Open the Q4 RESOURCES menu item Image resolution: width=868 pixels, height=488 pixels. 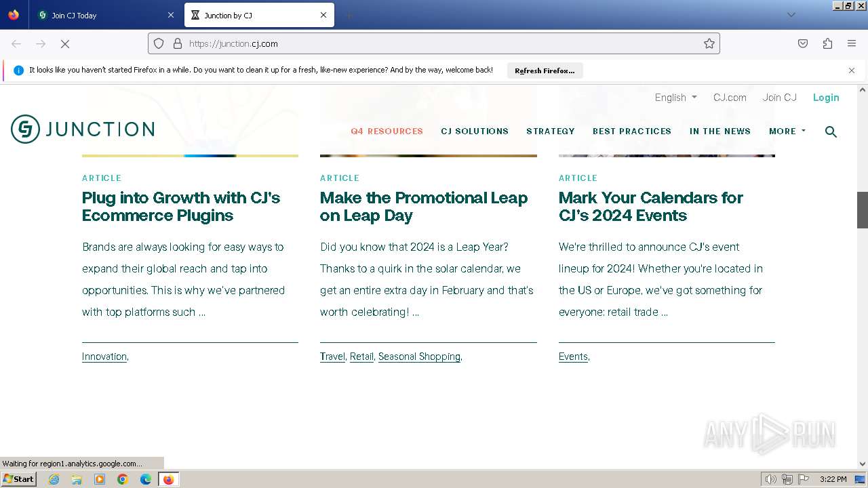387,131
